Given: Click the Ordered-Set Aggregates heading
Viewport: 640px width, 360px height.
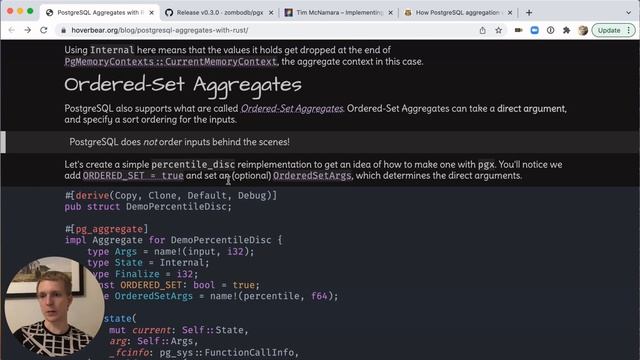Looking at the screenshot, I should (x=183, y=85).
